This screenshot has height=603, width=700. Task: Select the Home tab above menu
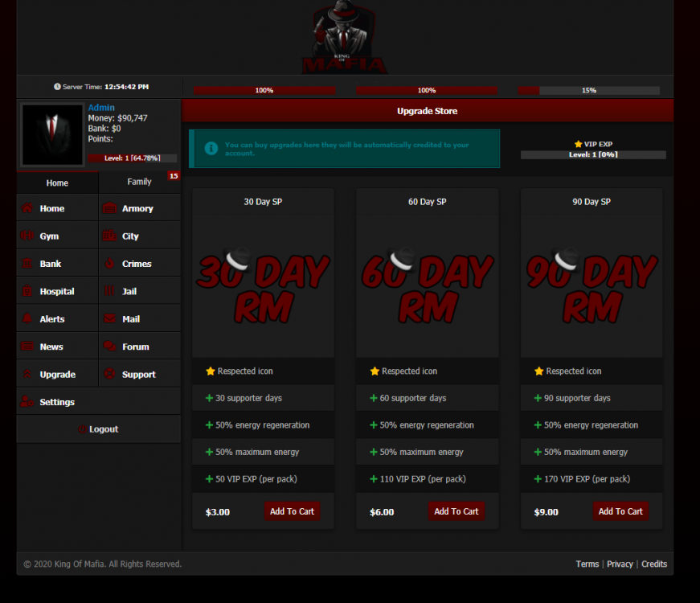(57, 183)
